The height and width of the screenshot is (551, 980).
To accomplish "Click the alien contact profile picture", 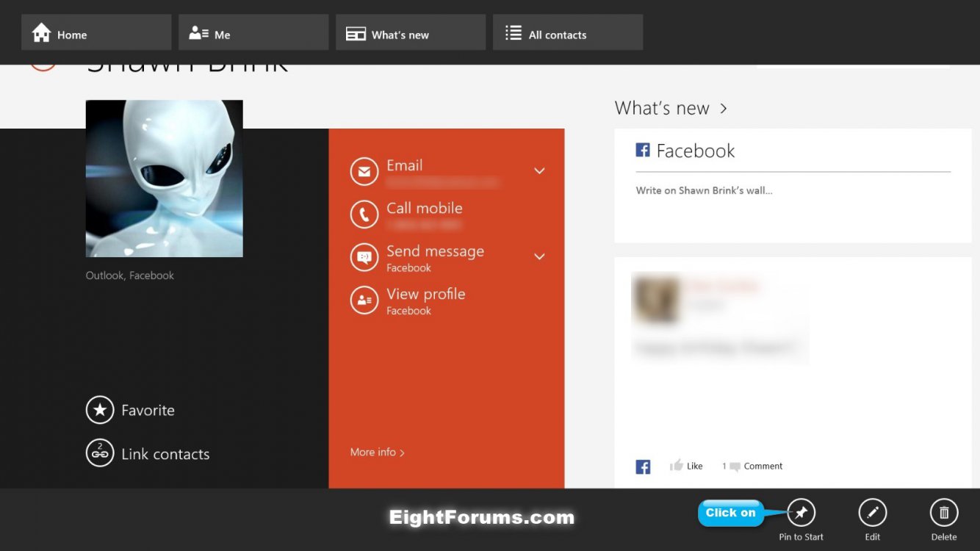I will (x=164, y=179).
